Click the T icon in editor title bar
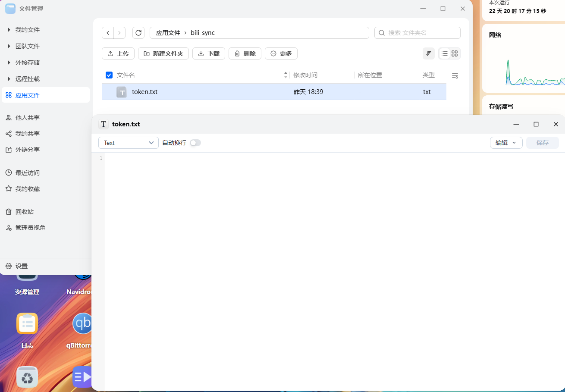The image size is (565, 392). (x=104, y=124)
